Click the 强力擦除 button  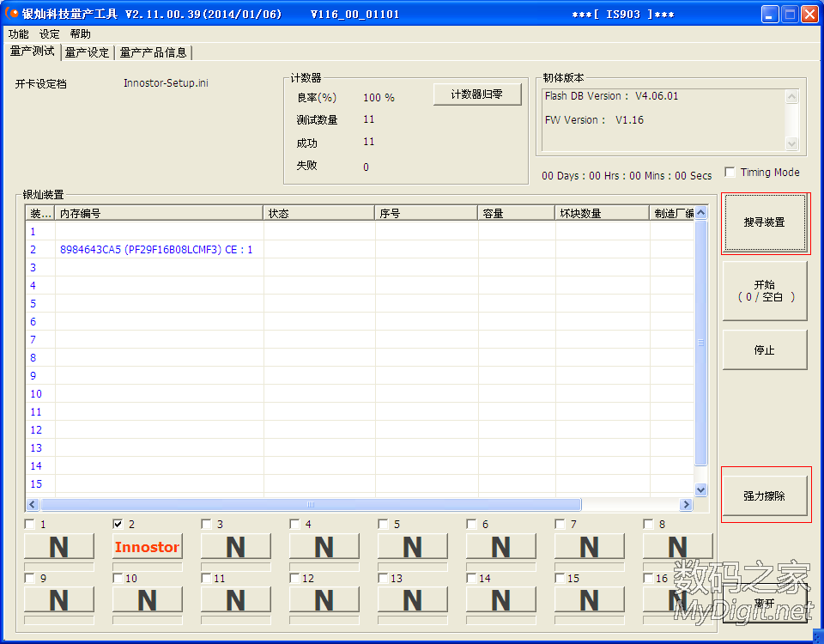coord(765,495)
